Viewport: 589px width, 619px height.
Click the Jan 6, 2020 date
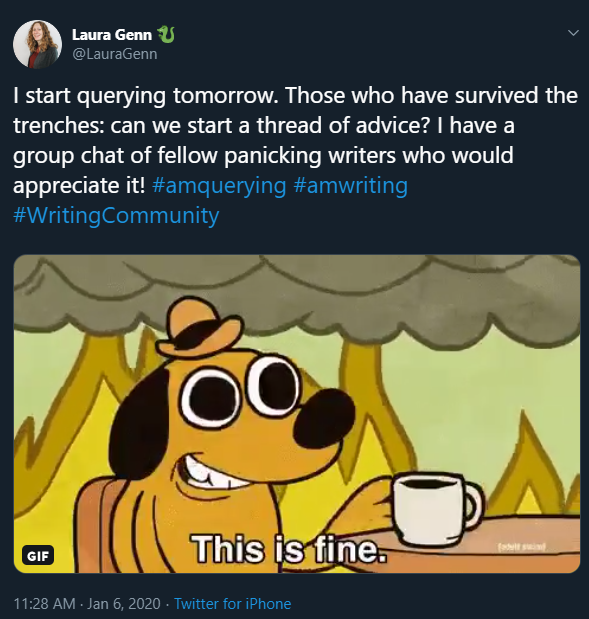[x=124, y=604]
